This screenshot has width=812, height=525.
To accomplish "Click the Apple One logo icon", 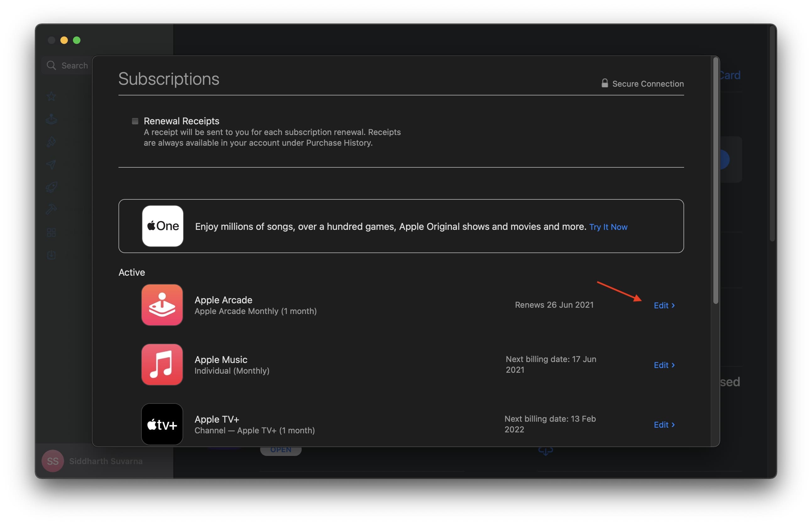I will pyautogui.click(x=163, y=226).
